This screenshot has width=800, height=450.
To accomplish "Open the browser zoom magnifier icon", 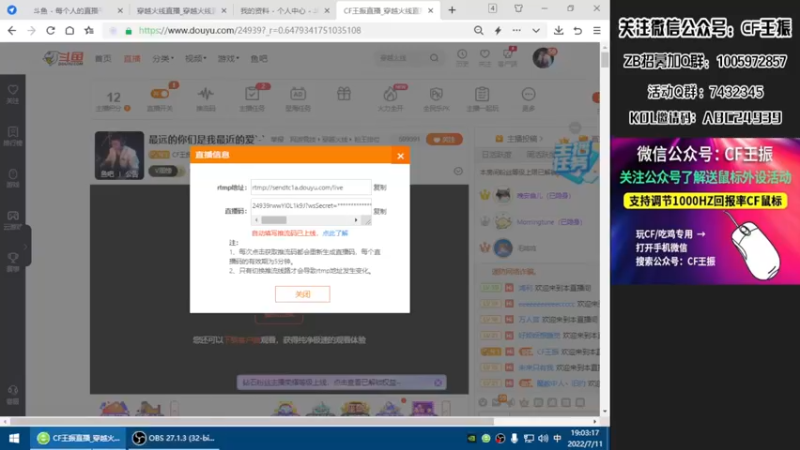I will [x=479, y=31].
